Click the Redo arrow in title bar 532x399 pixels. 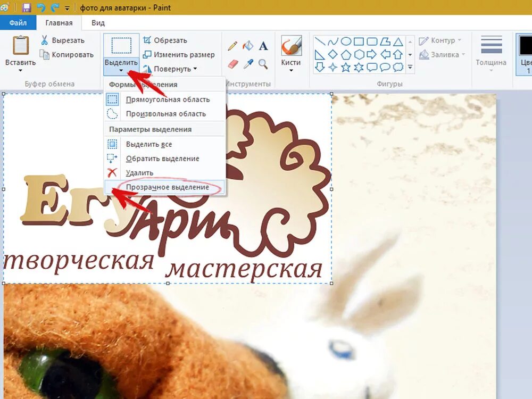pyautogui.click(x=55, y=7)
